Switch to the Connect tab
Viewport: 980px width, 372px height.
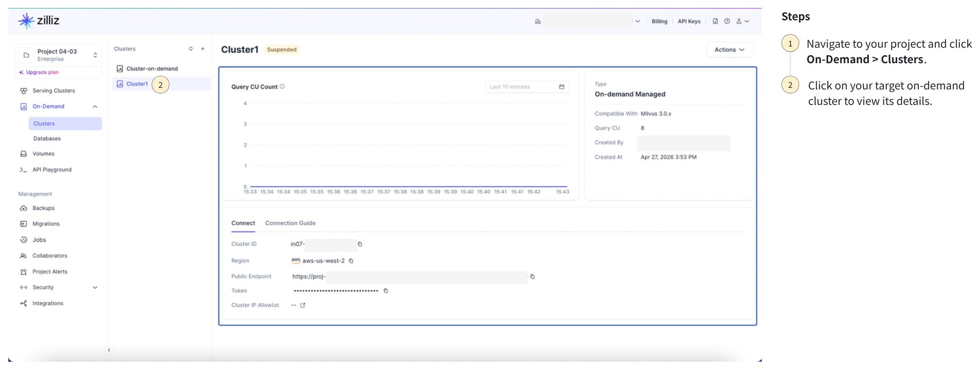[243, 223]
